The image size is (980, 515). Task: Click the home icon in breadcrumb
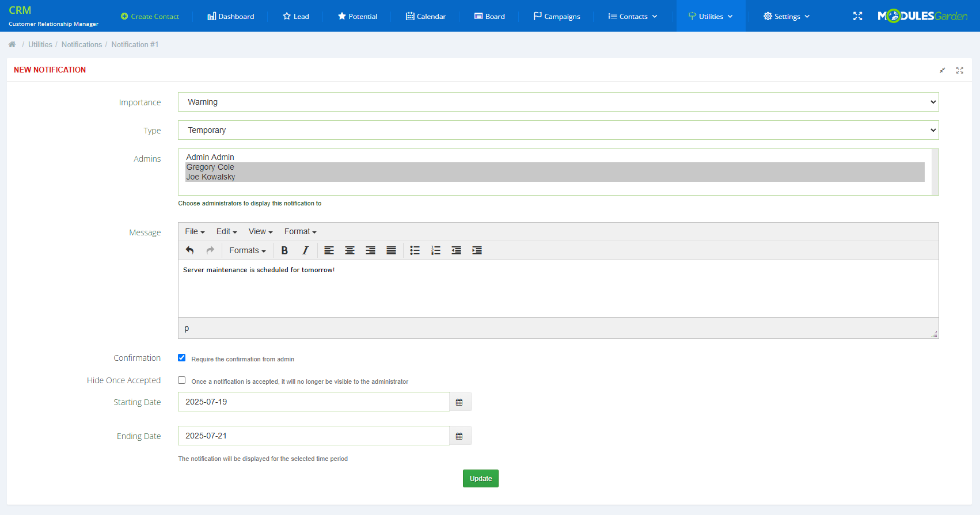coord(12,44)
